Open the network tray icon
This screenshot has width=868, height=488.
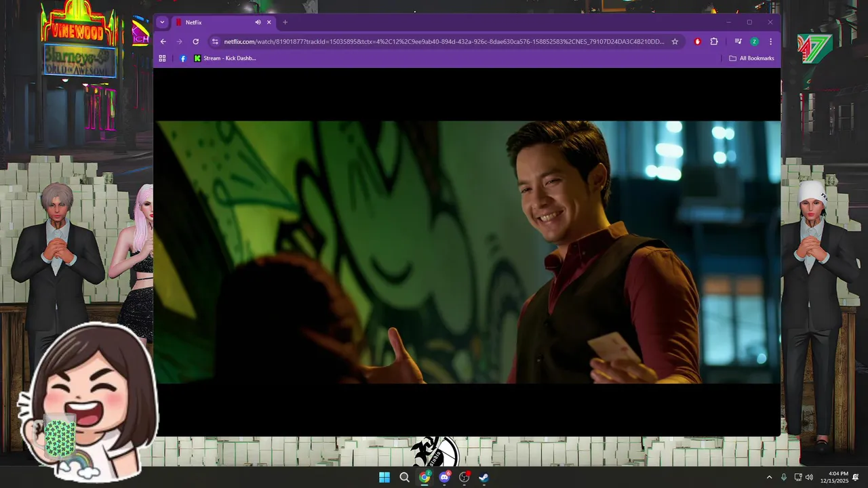click(x=798, y=477)
